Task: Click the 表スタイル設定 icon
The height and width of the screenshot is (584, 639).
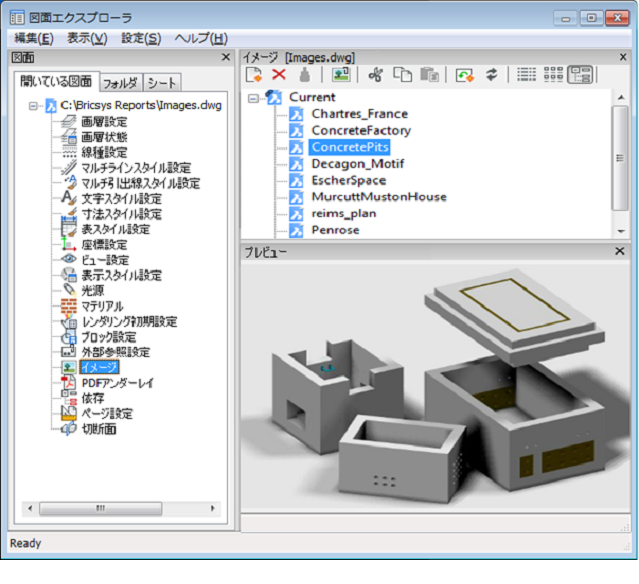Action: tap(69, 229)
